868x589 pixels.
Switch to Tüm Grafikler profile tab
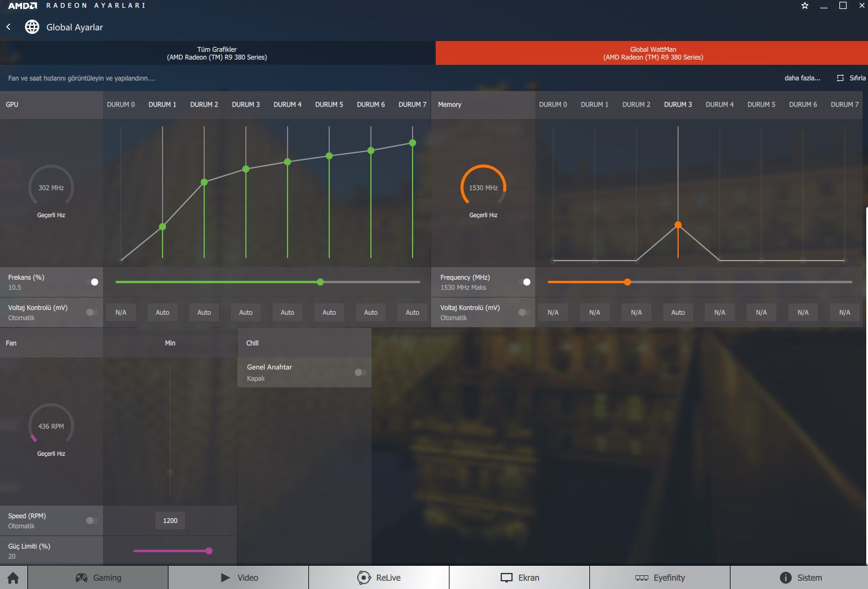(x=217, y=53)
